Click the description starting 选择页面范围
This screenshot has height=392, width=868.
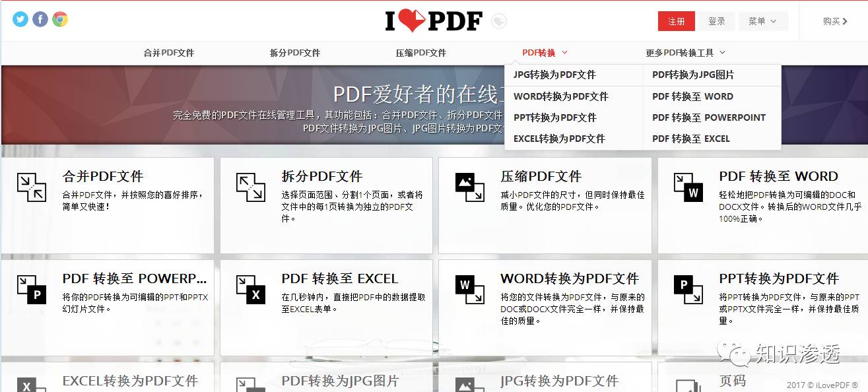click(x=352, y=207)
